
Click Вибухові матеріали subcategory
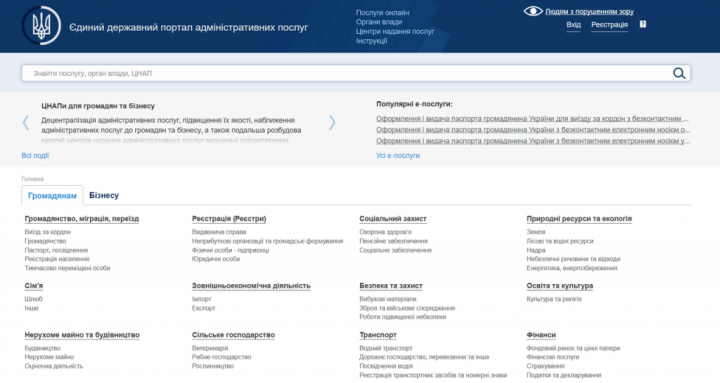click(388, 299)
